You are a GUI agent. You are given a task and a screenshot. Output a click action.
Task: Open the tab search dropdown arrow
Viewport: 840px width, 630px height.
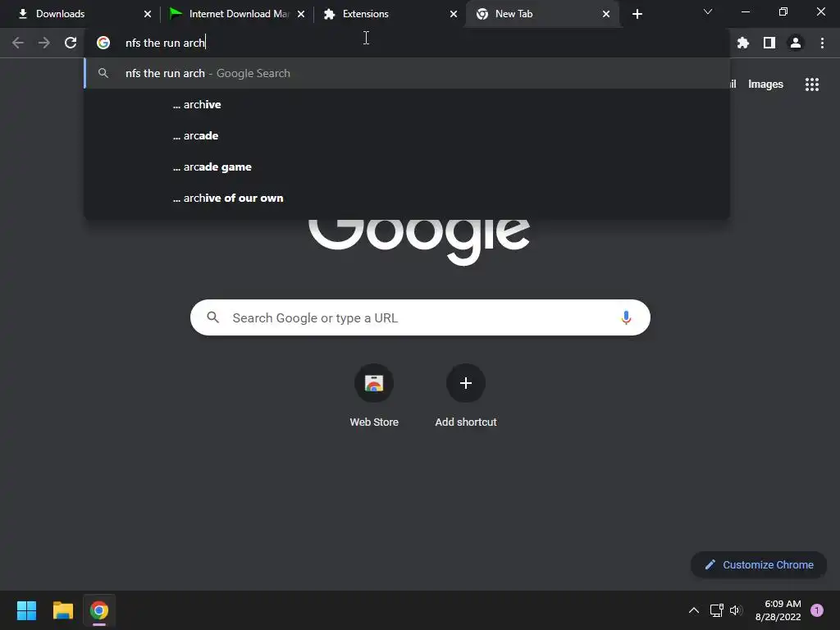coord(708,11)
